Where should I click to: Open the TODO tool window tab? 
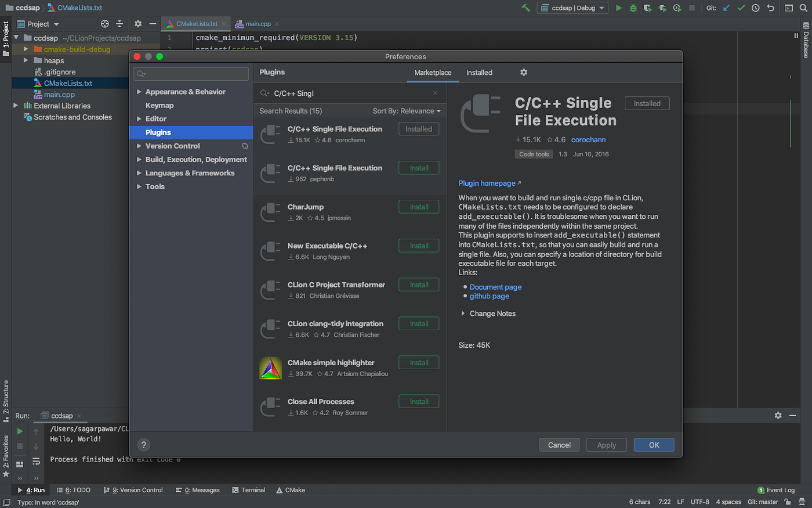74,490
